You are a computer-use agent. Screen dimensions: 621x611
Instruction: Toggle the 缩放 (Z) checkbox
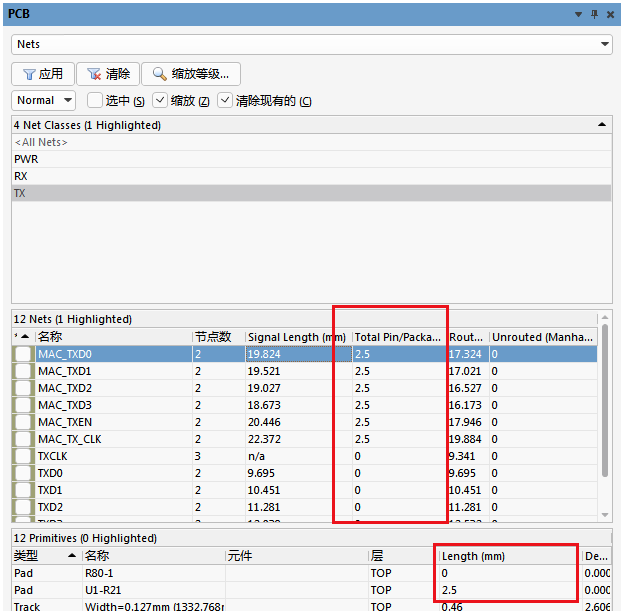[160, 101]
